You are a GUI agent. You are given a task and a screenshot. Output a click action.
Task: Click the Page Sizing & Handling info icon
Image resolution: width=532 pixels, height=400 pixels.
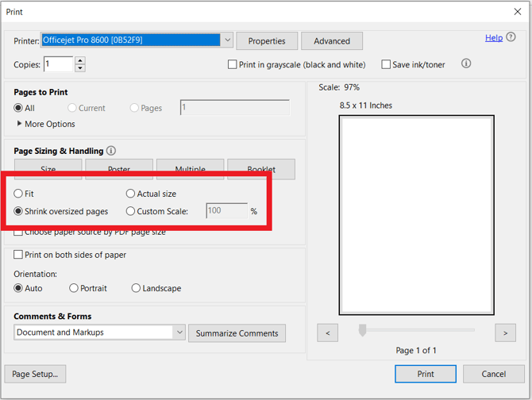pos(111,151)
